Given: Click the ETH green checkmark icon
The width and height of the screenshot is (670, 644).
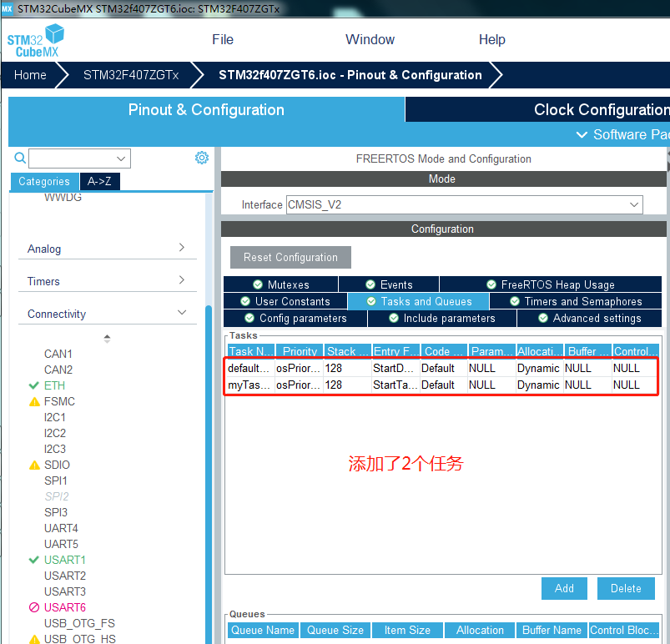Looking at the screenshot, I should point(33,385).
